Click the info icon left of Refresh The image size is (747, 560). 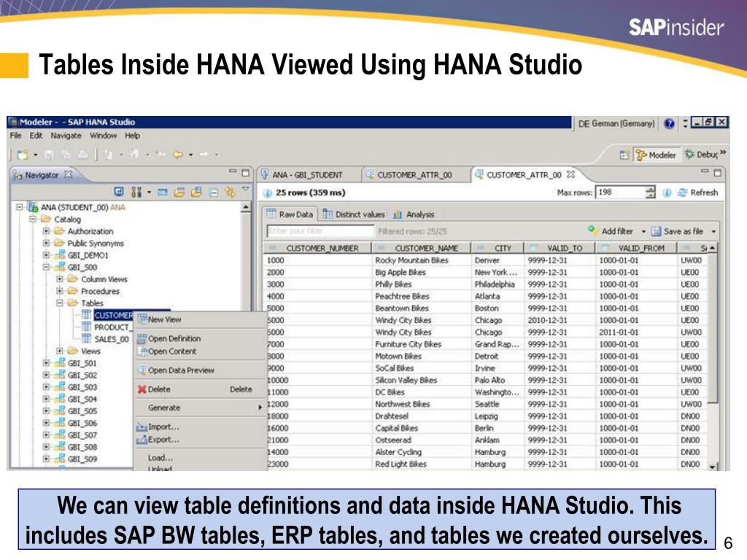coord(667,192)
